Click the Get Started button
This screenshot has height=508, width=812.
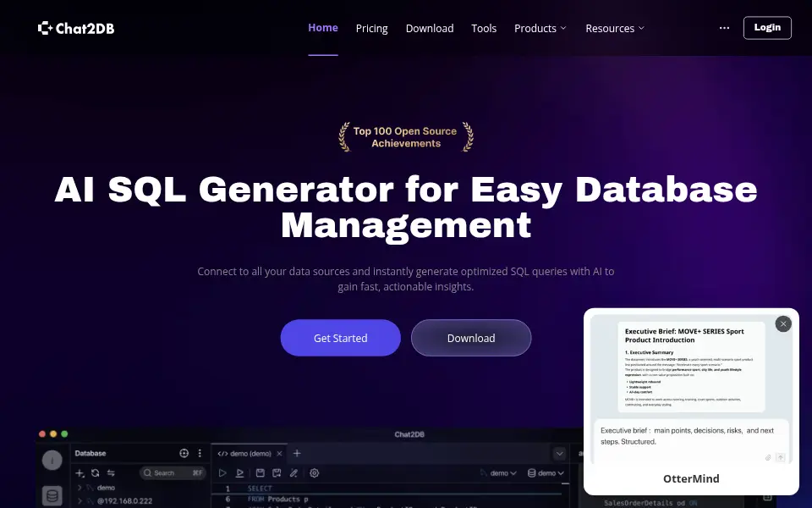[x=341, y=338]
